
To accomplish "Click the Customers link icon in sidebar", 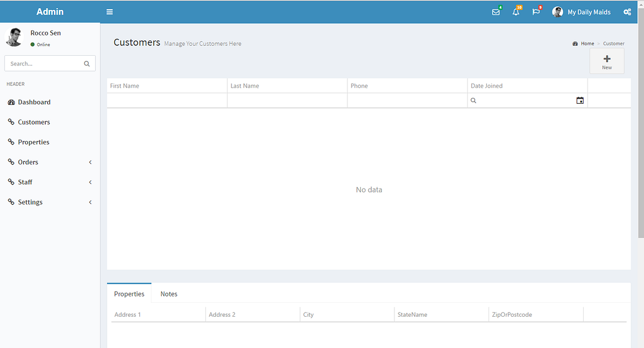I will coord(11,122).
